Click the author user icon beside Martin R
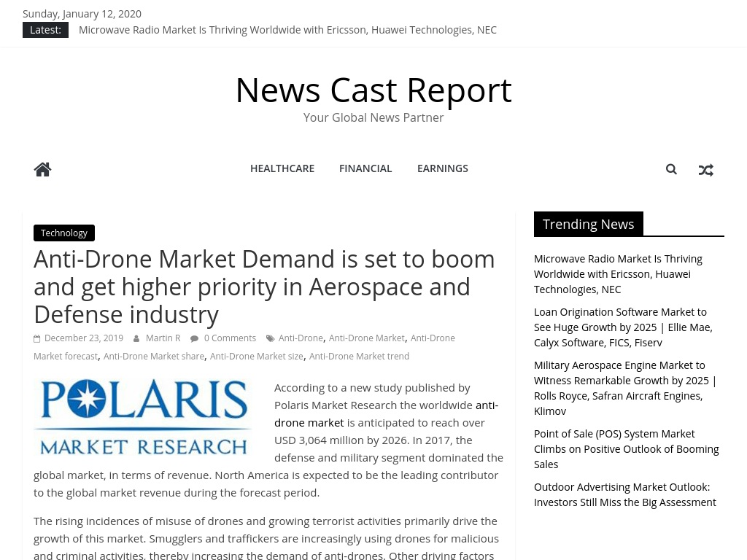The width and height of the screenshot is (747, 560). (x=136, y=338)
